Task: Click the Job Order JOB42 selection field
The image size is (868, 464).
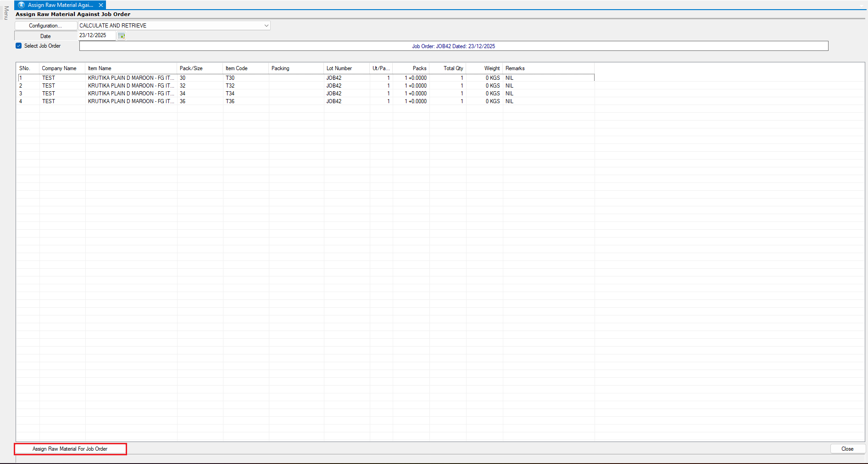Action: coord(453,46)
